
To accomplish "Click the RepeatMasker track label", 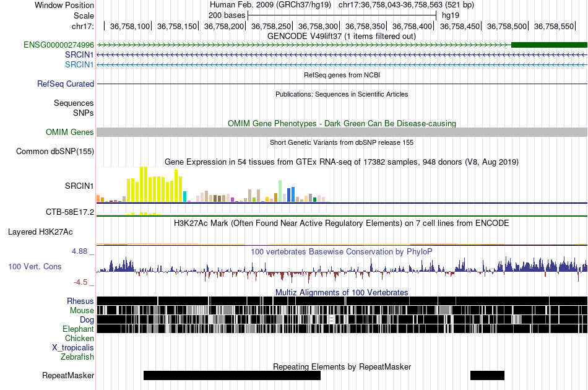I will [68, 376].
